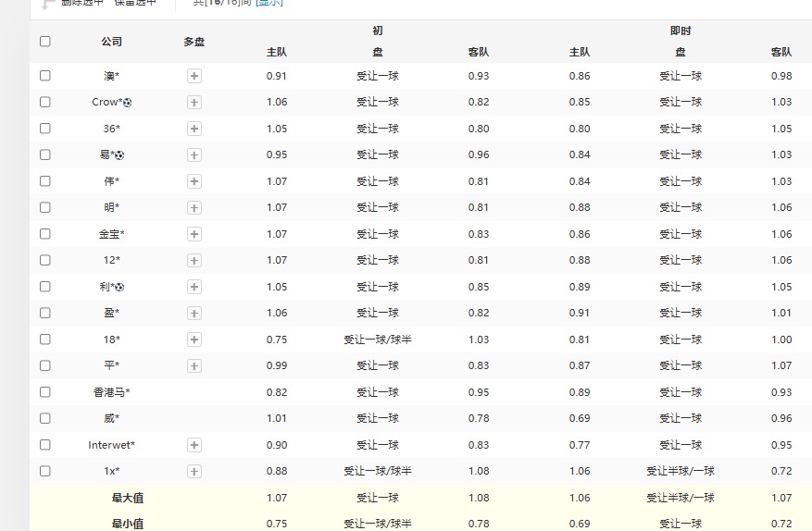Check the box for the 12* row
812x531 pixels.
pyautogui.click(x=45, y=260)
